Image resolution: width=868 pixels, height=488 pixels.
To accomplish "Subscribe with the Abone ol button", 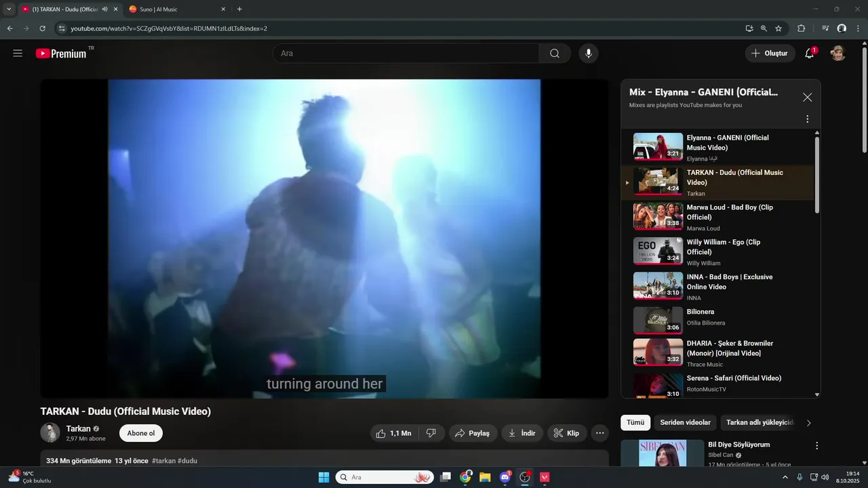I will tap(141, 433).
